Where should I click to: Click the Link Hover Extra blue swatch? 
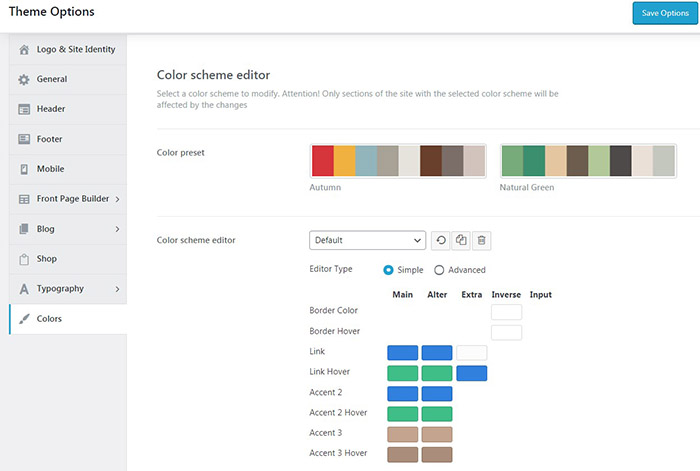[x=471, y=373]
